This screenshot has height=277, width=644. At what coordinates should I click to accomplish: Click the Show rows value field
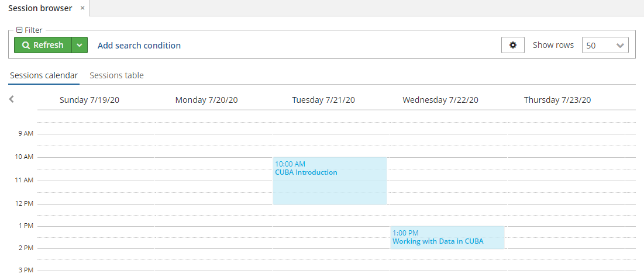tap(598, 46)
